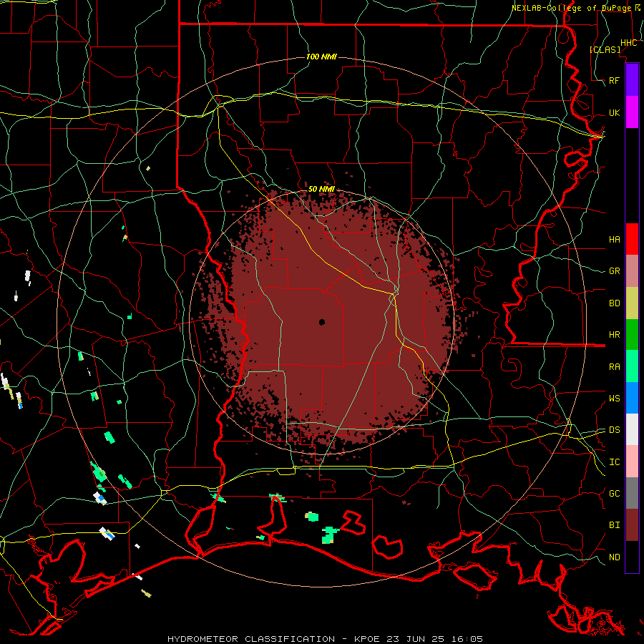Click the HA legend label

point(615,239)
